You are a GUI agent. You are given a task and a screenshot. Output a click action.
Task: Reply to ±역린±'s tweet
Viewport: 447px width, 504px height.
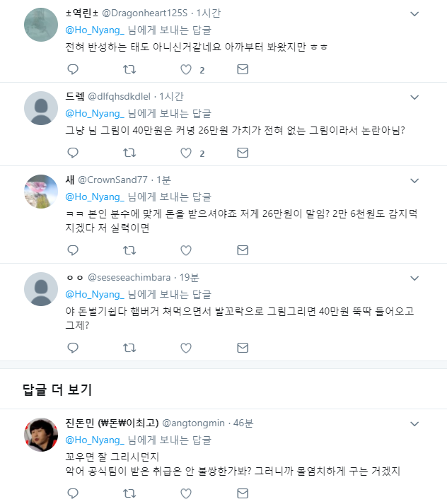point(72,69)
